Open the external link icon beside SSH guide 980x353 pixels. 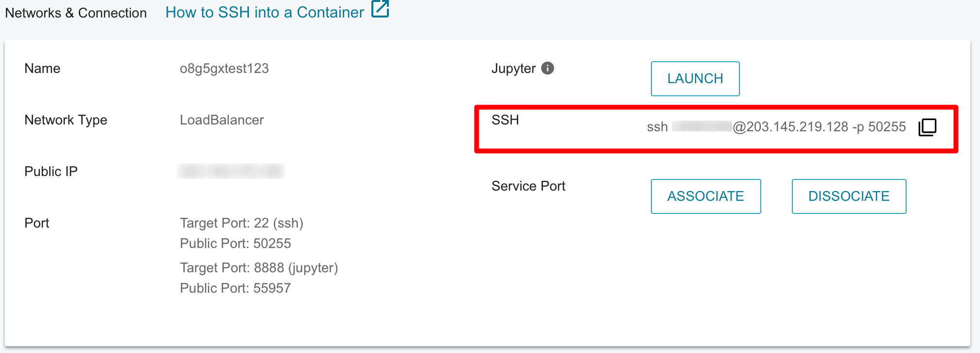(380, 9)
